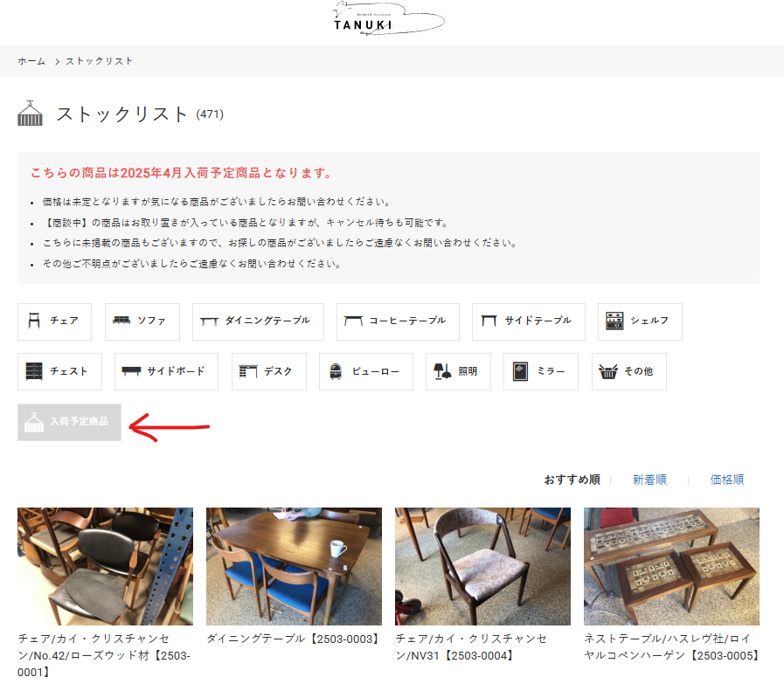This screenshot has height=691, width=784.
Task: Select the ビューロー category button
Action: pyautogui.click(x=365, y=371)
